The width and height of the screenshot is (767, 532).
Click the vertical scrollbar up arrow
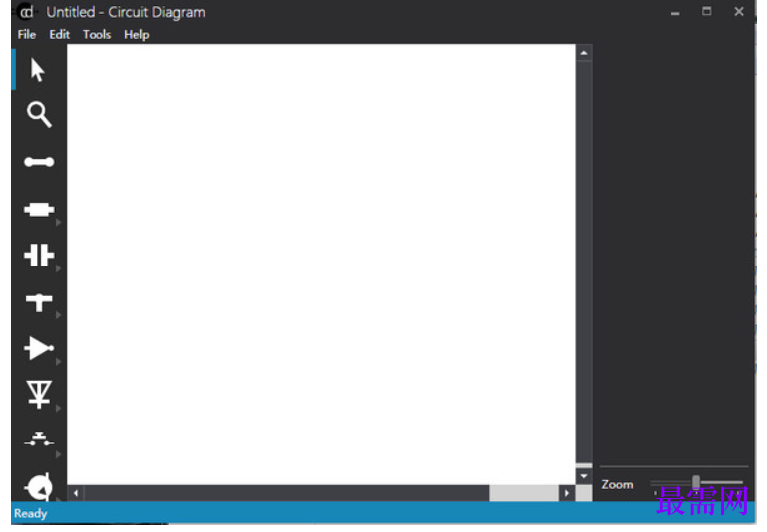(584, 53)
